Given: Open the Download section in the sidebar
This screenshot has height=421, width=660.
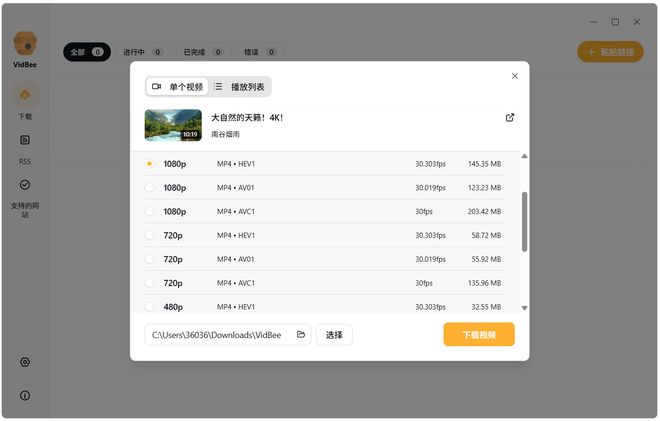Looking at the screenshot, I should pyautogui.click(x=25, y=96).
